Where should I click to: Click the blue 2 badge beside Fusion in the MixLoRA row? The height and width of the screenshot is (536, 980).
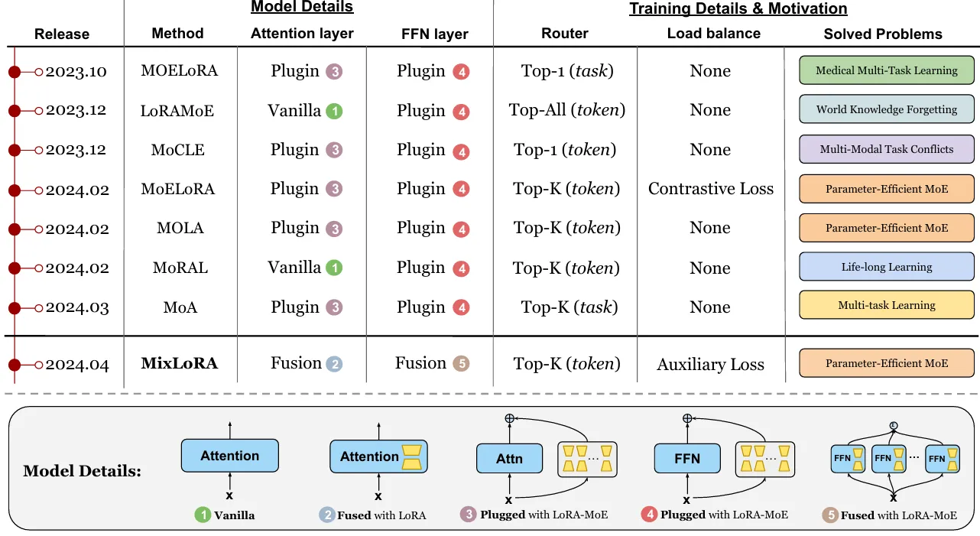[x=333, y=365]
